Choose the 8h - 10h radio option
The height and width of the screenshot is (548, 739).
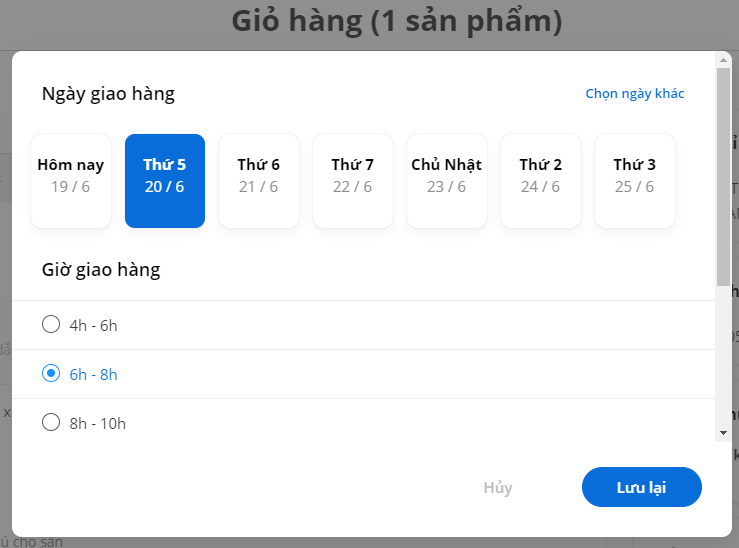(51, 422)
